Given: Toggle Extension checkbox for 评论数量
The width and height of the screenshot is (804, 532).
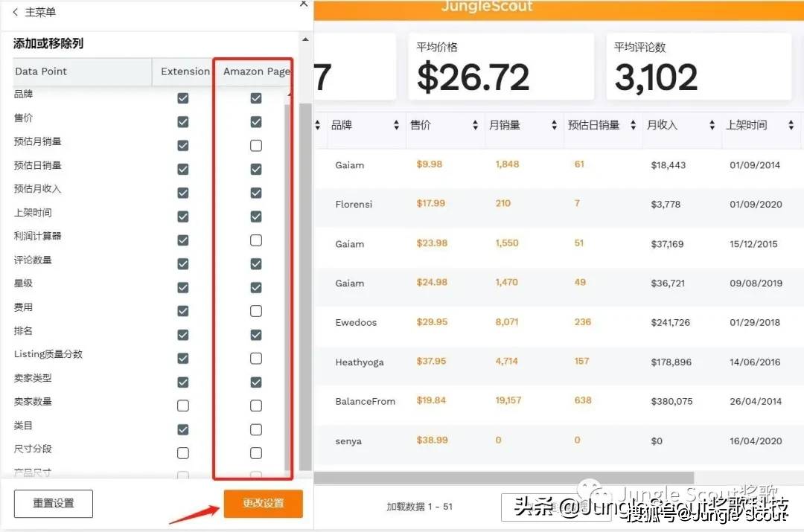Looking at the screenshot, I should [183, 264].
